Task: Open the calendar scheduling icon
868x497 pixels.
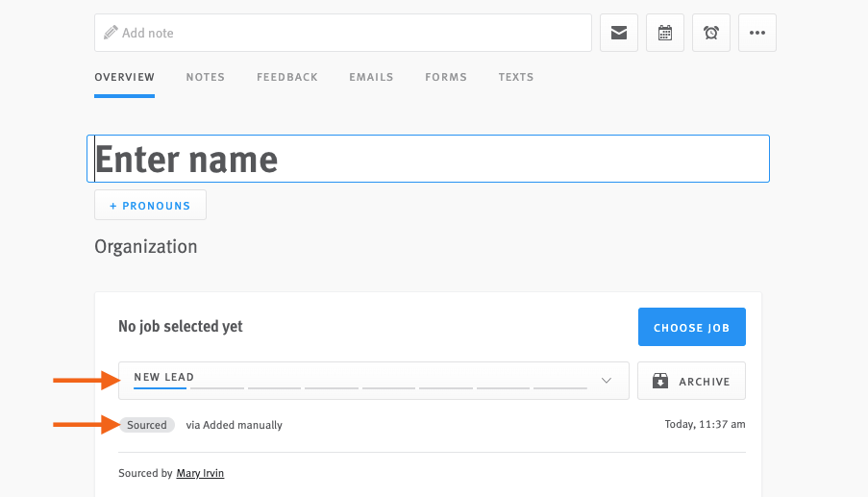Action: (x=665, y=33)
